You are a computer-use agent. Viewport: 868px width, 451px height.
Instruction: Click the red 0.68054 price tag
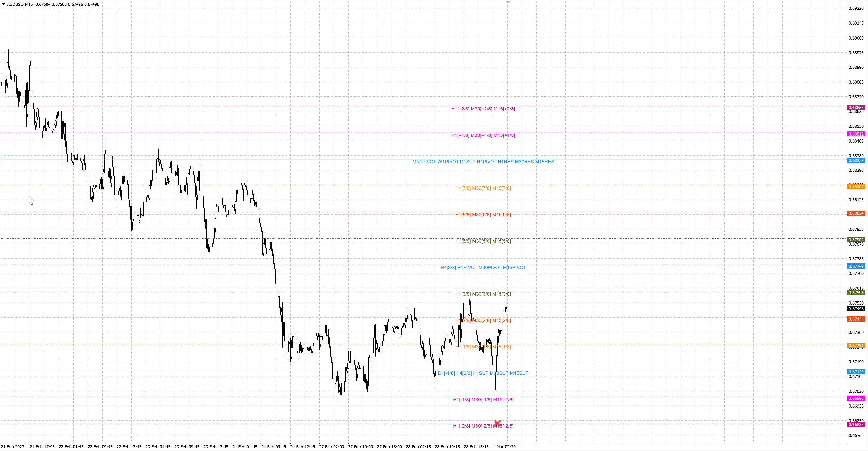pyautogui.click(x=856, y=213)
